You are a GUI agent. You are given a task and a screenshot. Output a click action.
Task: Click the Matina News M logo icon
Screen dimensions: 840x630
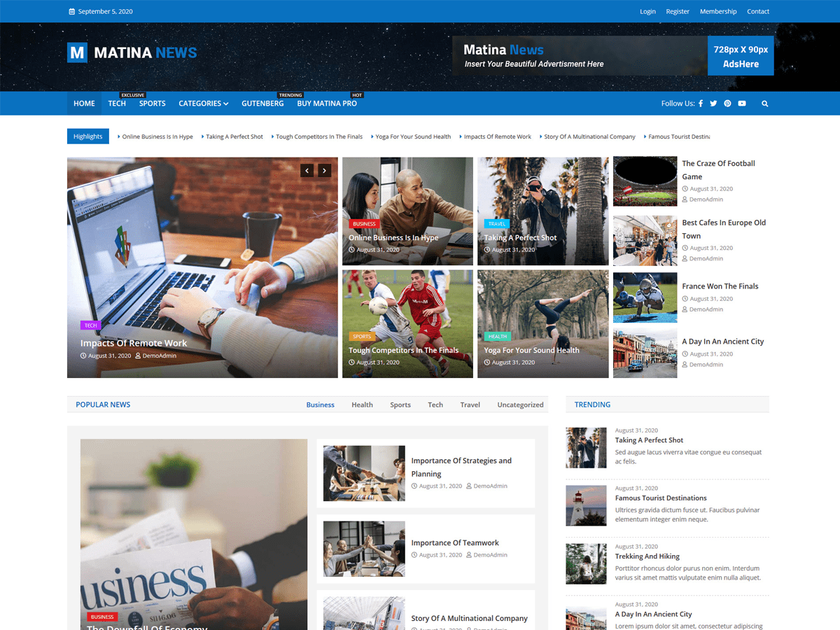point(77,52)
